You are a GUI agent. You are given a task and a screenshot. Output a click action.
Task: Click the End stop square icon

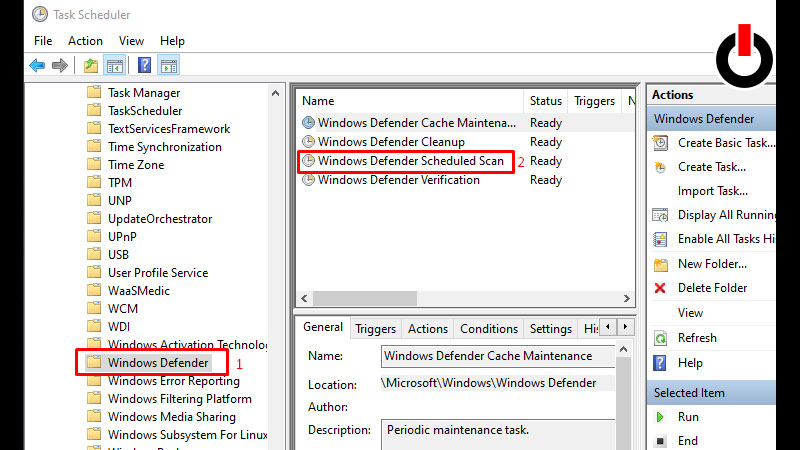click(660, 441)
